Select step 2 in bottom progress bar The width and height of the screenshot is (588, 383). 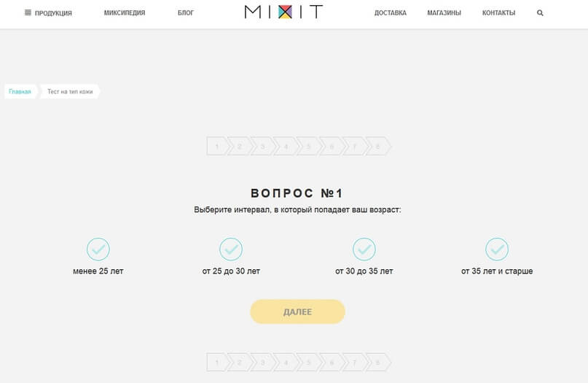(239, 362)
